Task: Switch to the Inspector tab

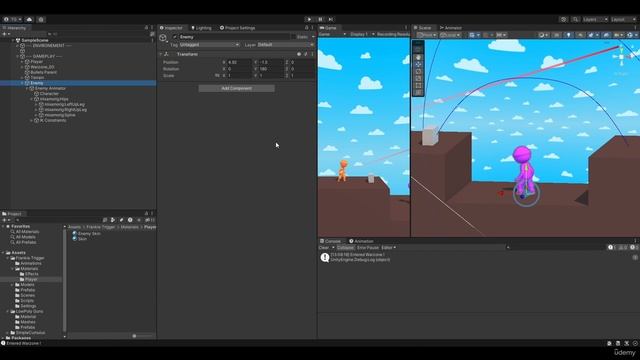Action: click(x=171, y=28)
